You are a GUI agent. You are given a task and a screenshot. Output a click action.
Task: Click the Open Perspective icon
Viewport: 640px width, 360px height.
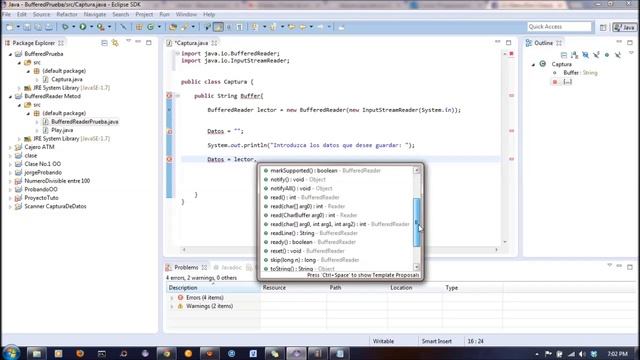click(603, 27)
